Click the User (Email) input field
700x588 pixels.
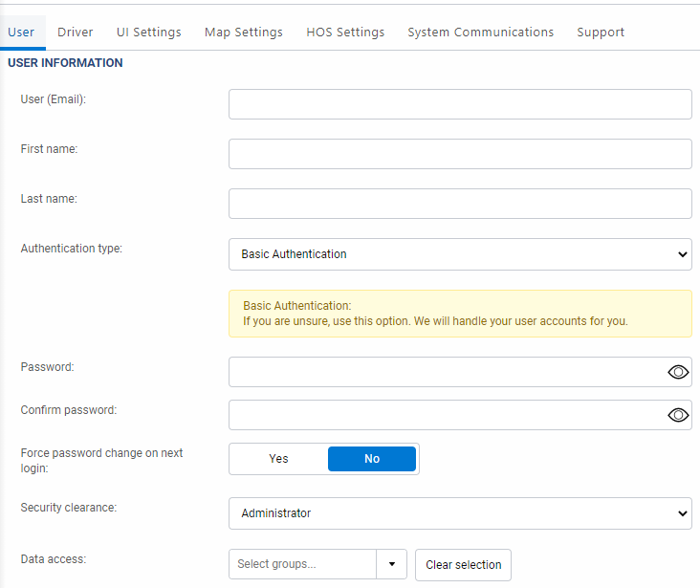click(x=460, y=104)
